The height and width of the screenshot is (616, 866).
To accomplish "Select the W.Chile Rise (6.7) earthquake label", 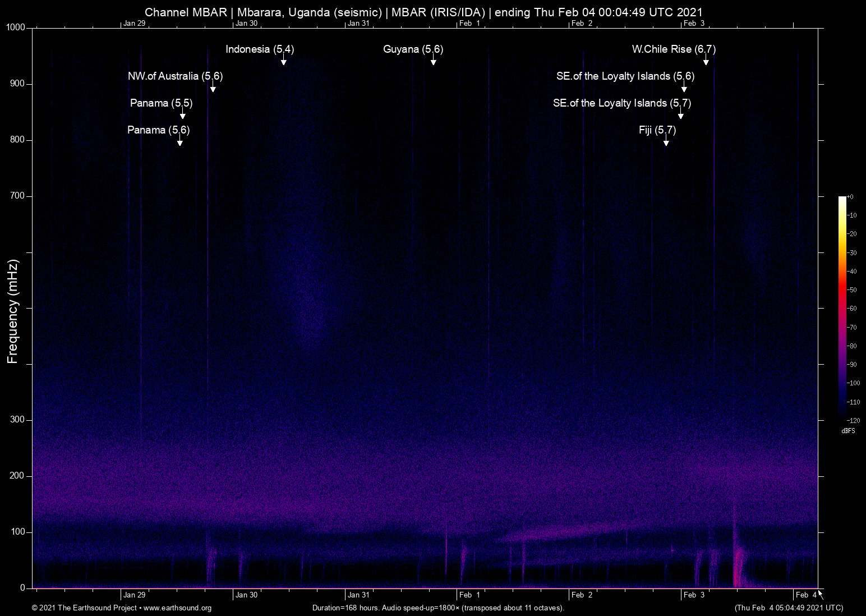I will tap(674, 49).
